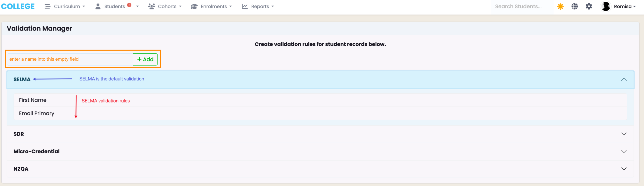
Task: Expand the Micro-Credential section
Action: [x=624, y=151]
